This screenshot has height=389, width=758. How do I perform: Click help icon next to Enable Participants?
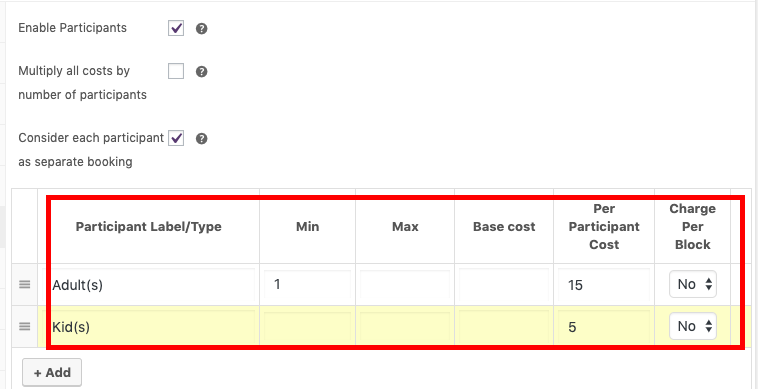[202, 29]
